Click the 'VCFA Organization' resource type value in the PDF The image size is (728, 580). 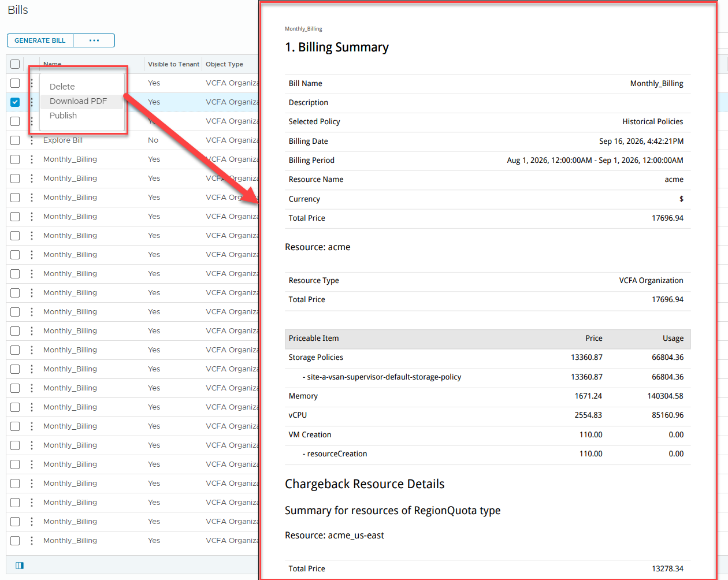[x=651, y=280]
